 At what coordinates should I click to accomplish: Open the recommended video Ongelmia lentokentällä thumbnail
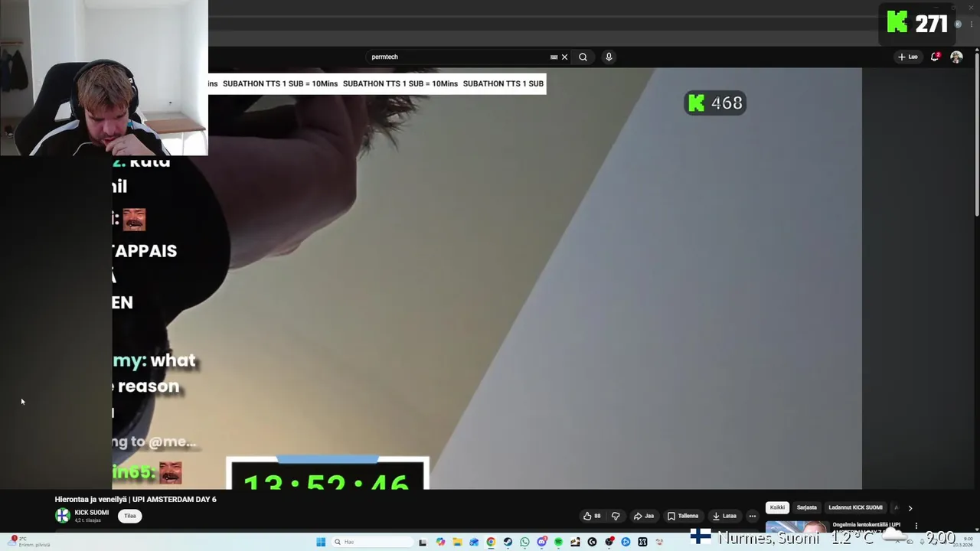pos(796,527)
